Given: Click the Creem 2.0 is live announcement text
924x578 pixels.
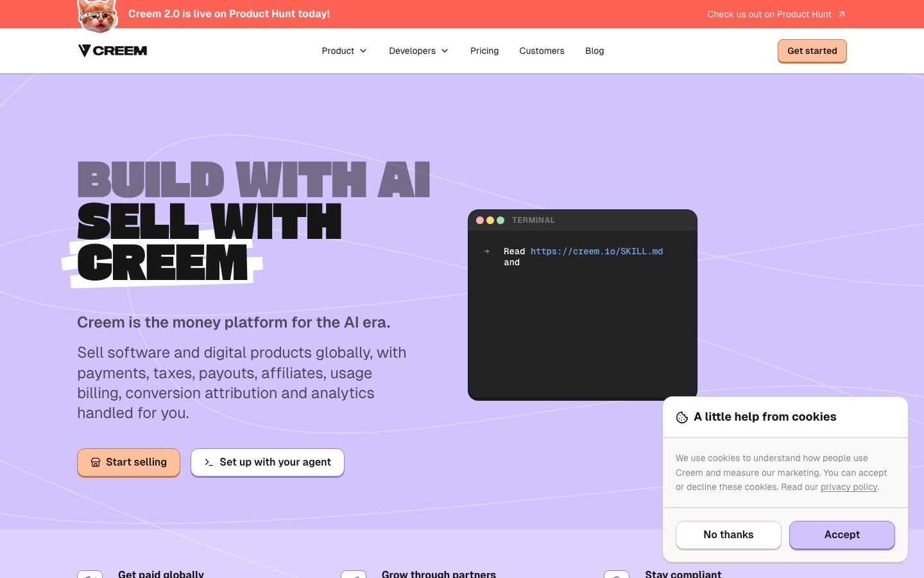Looking at the screenshot, I should click(x=229, y=13).
